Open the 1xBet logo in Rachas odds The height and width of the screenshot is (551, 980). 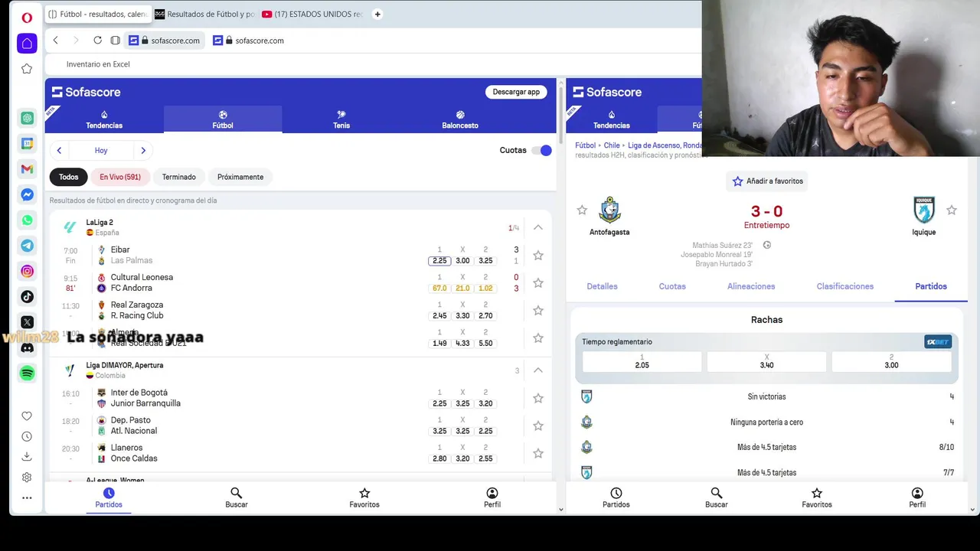point(937,342)
